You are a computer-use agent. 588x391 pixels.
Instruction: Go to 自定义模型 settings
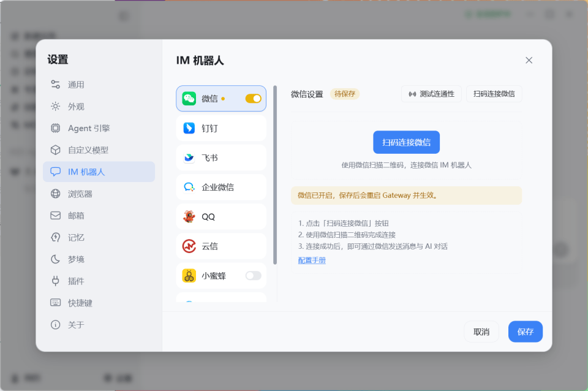(99, 150)
